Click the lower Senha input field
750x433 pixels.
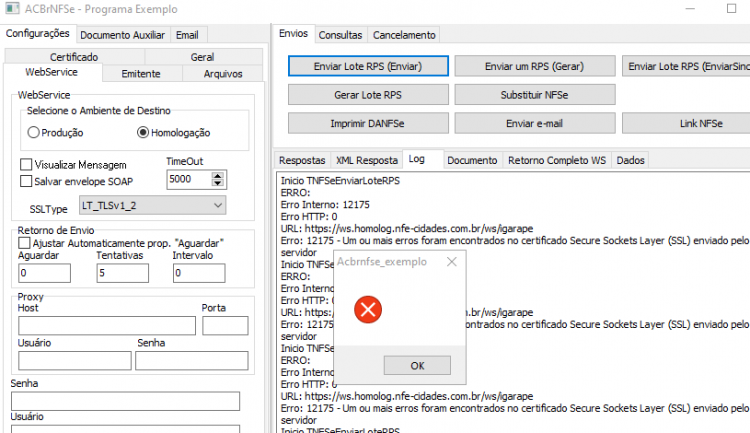pos(125,401)
